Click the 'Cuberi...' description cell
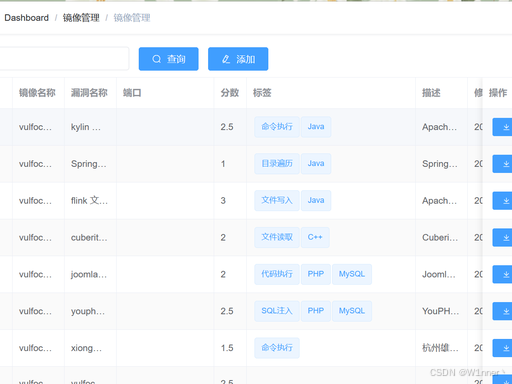Image resolution: width=512 pixels, height=384 pixels. (x=440, y=238)
